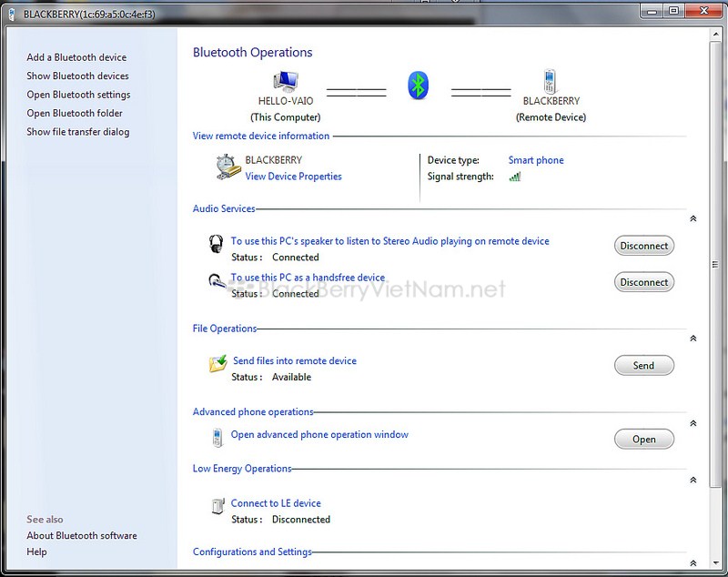
Task: Click the stereo audio headphones icon
Action: (216, 244)
